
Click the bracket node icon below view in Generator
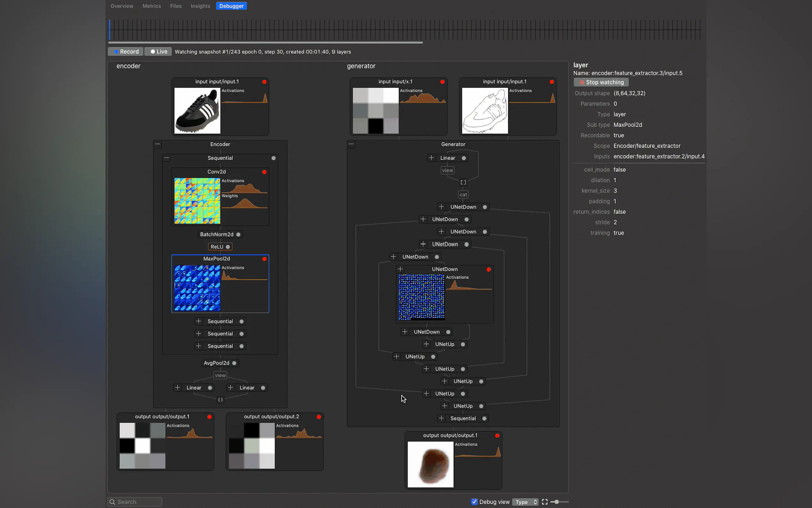463,182
